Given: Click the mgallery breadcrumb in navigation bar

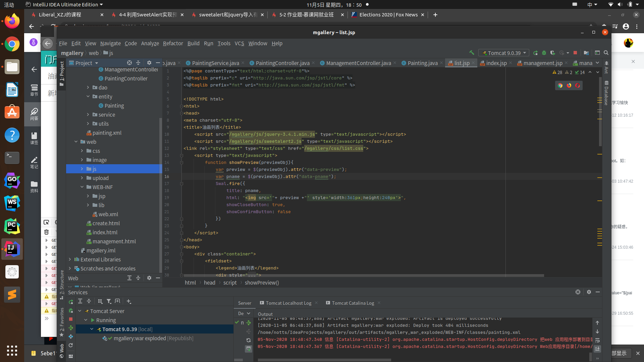Looking at the screenshot, I should (x=72, y=53).
